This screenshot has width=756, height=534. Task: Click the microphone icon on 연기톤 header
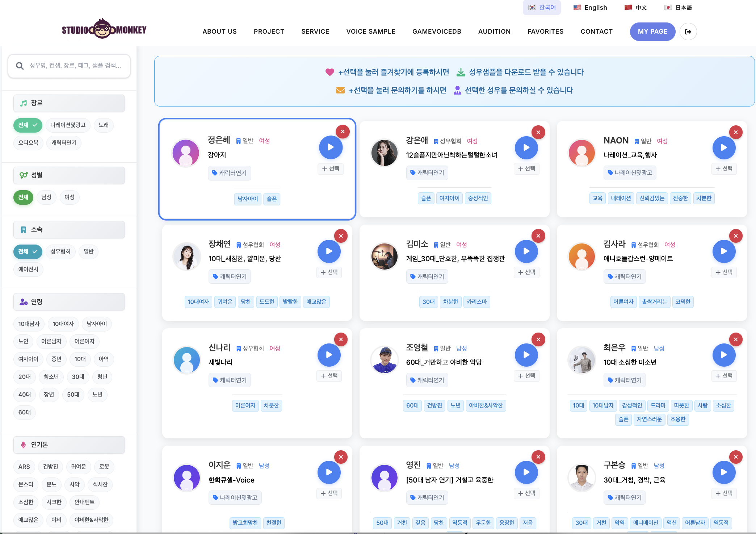point(24,445)
